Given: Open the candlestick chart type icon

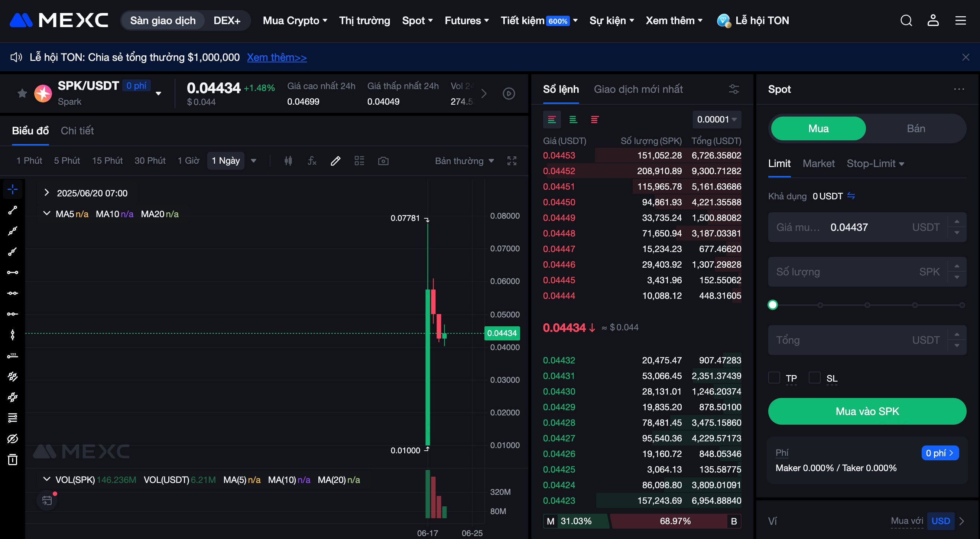Looking at the screenshot, I should pos(288,161).
